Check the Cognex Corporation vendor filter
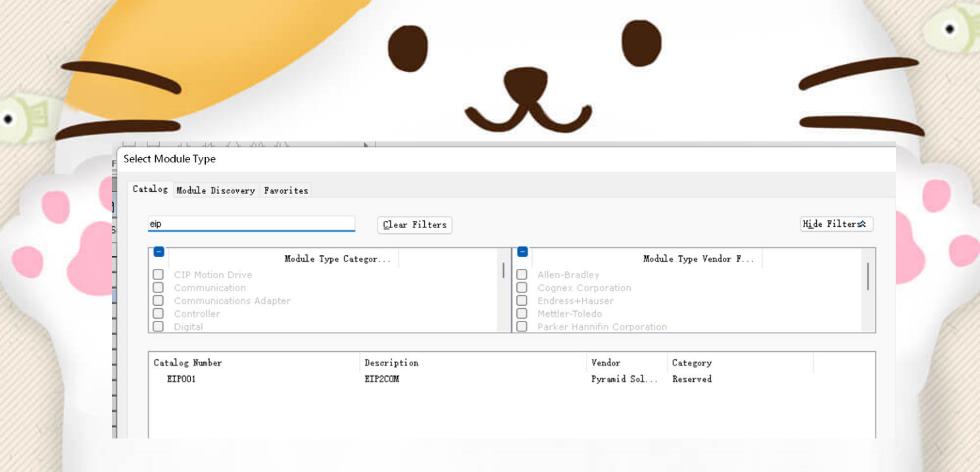The height and width of the screenshot is (472, 980). pyautogui.click(x=522, y=288)
